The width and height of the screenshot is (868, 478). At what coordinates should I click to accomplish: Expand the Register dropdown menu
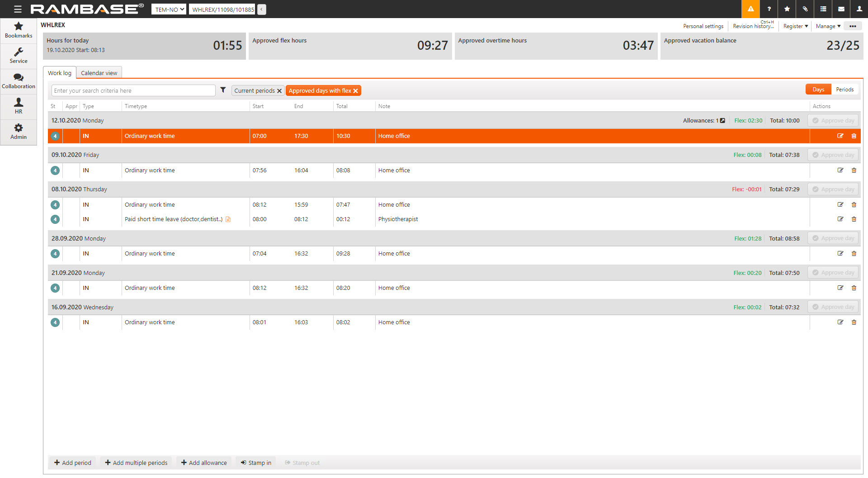point(795,26)
